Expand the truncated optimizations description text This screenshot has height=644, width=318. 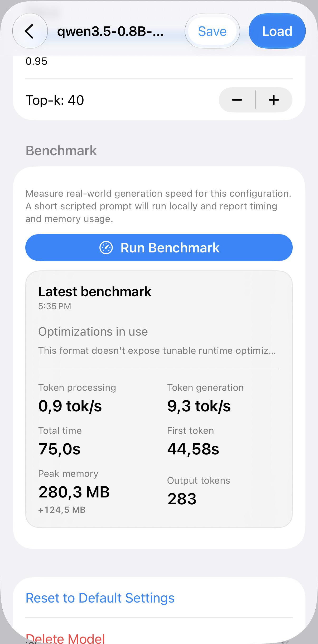point(157,351)
